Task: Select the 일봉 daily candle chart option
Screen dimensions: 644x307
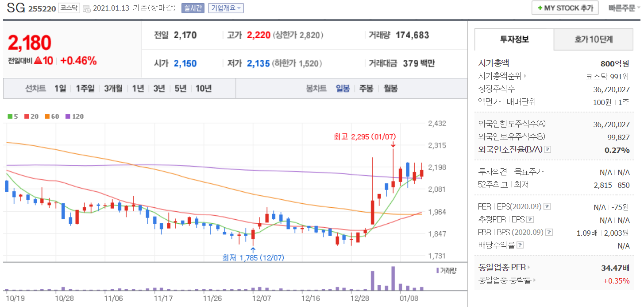Action: (x=343, y=89)
